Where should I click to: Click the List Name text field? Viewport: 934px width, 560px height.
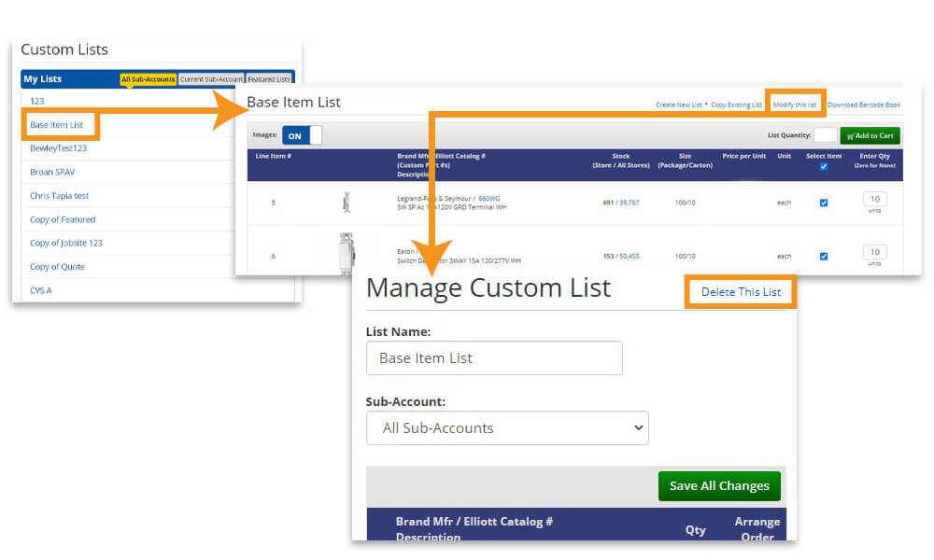[494, 358]
